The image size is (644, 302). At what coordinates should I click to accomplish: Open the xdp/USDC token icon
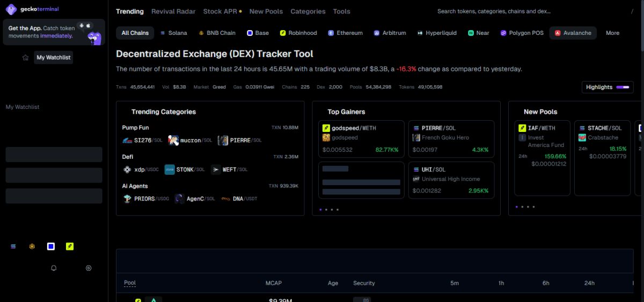point(127,170)
